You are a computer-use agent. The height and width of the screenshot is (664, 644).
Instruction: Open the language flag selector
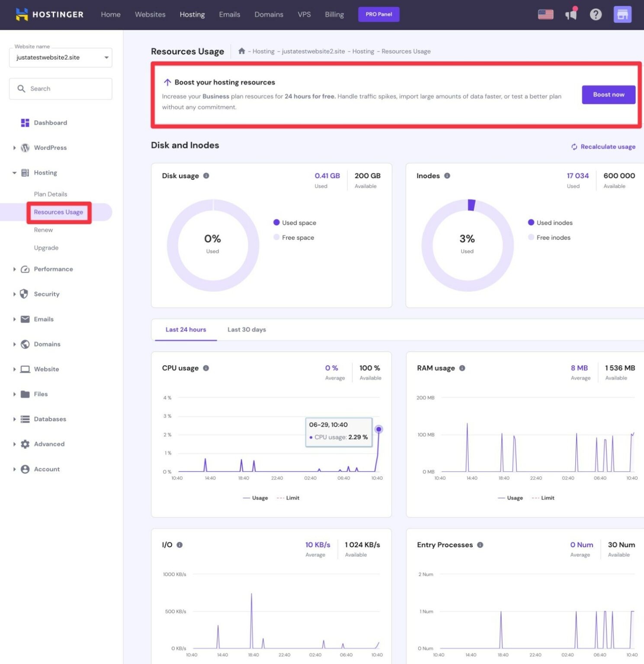click(545, 14)
